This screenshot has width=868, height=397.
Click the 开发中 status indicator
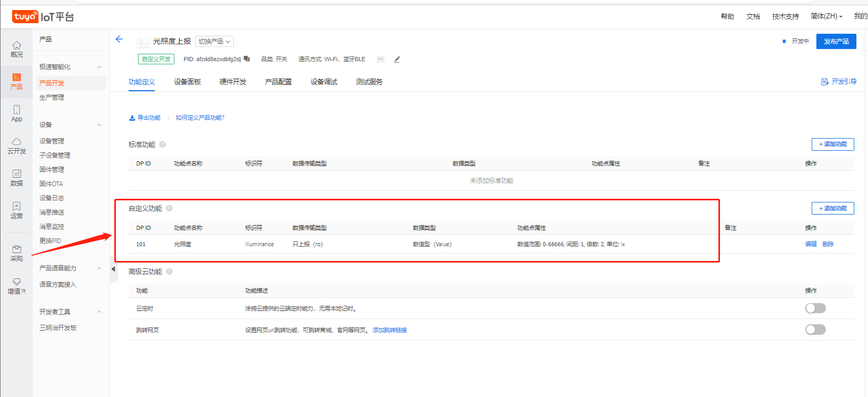[x=796, y=41]
